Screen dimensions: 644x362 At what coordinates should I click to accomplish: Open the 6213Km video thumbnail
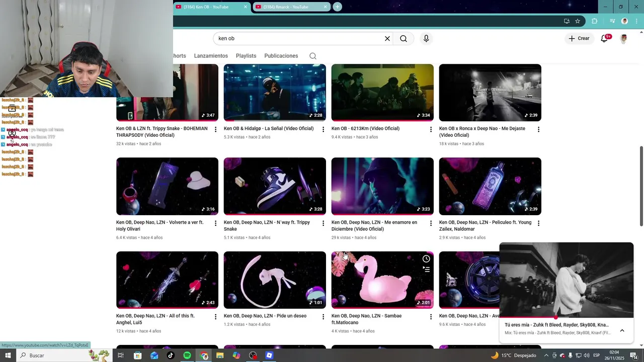click(x=382, y=93)
